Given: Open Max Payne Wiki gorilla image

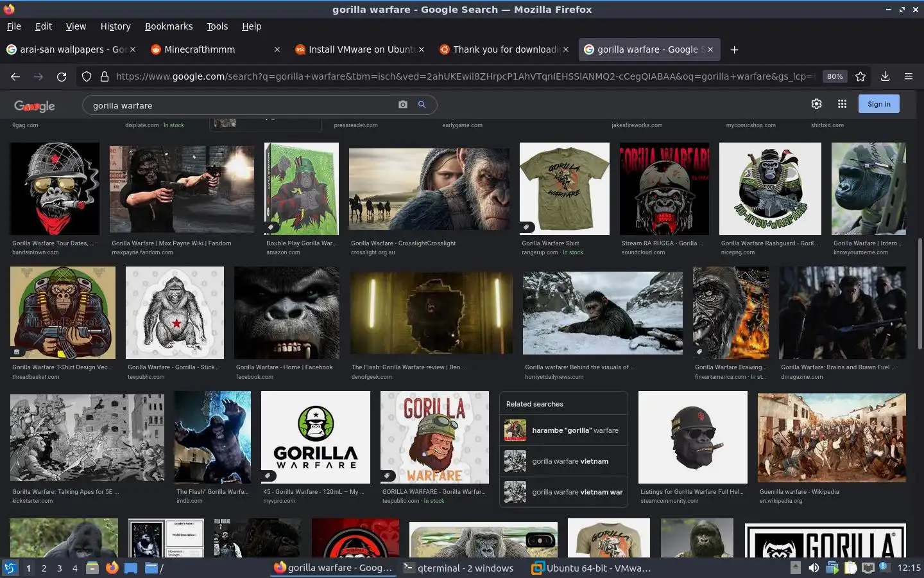Looking at the screenshot, I should (x=182, y=189).
